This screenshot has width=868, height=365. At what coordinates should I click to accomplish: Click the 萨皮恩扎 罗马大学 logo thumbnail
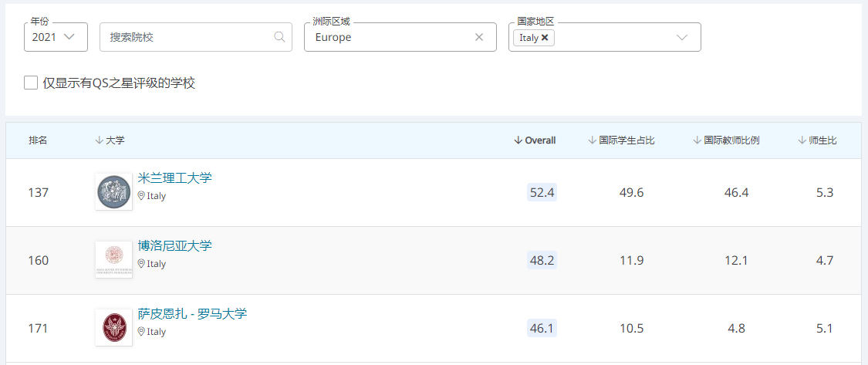pyautogui.click(x=113, y=327)
